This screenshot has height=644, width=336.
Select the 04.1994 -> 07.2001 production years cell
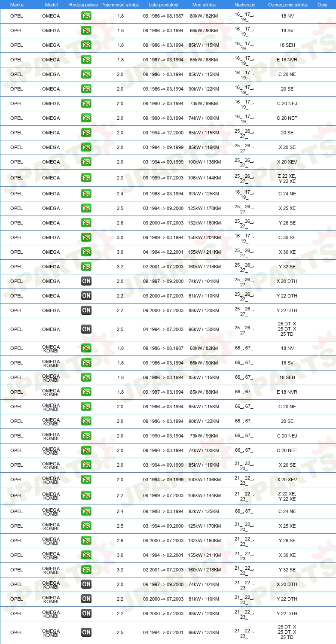[163, 633]
